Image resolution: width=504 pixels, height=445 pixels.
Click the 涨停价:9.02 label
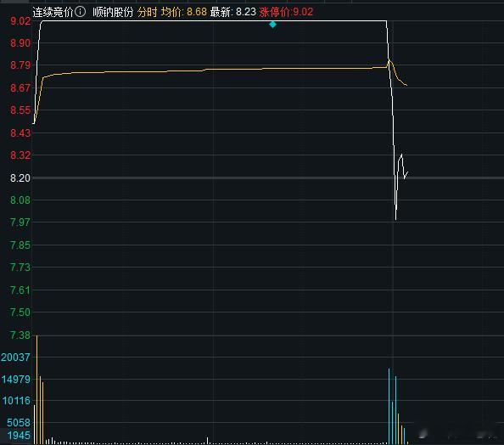click(286, 12)
